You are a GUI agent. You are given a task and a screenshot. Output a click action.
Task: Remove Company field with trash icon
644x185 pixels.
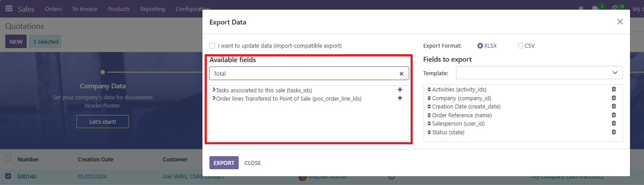click(x=613, y=98)
